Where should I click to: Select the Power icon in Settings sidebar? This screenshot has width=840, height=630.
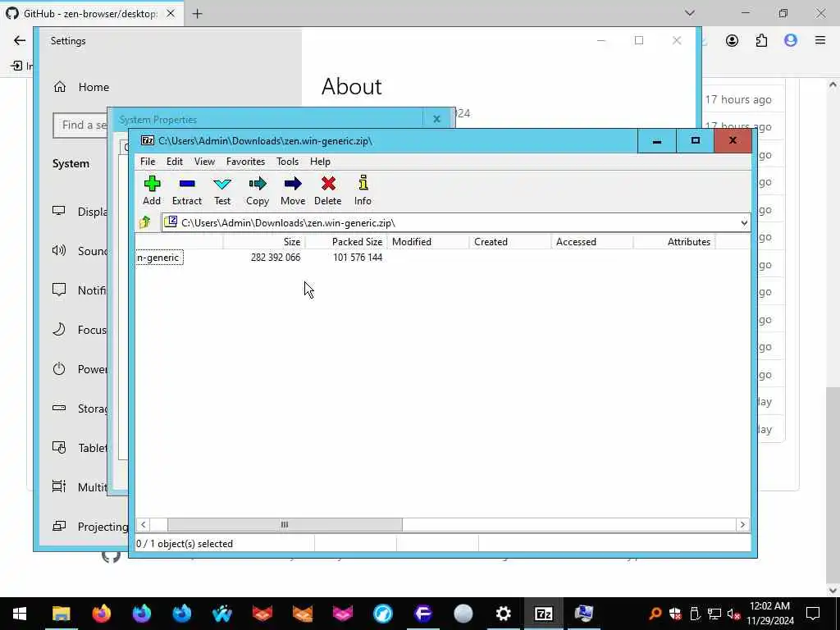(x=59, y=368)
